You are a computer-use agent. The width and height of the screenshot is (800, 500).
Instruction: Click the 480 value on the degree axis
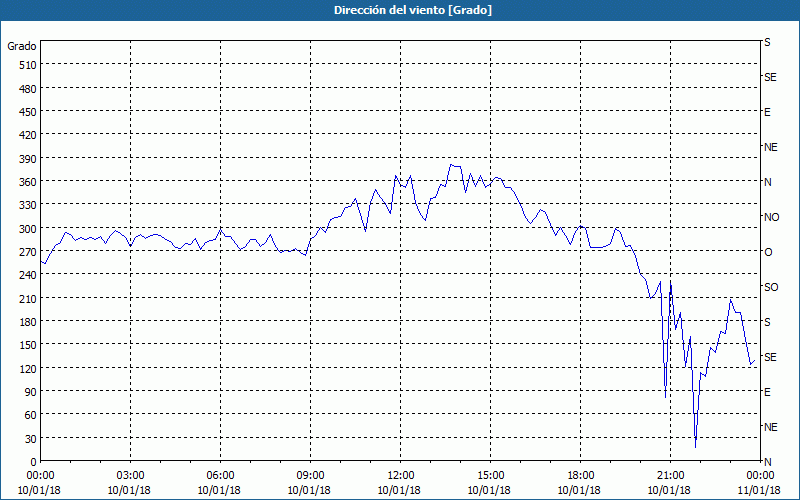(x=28, y=89)
